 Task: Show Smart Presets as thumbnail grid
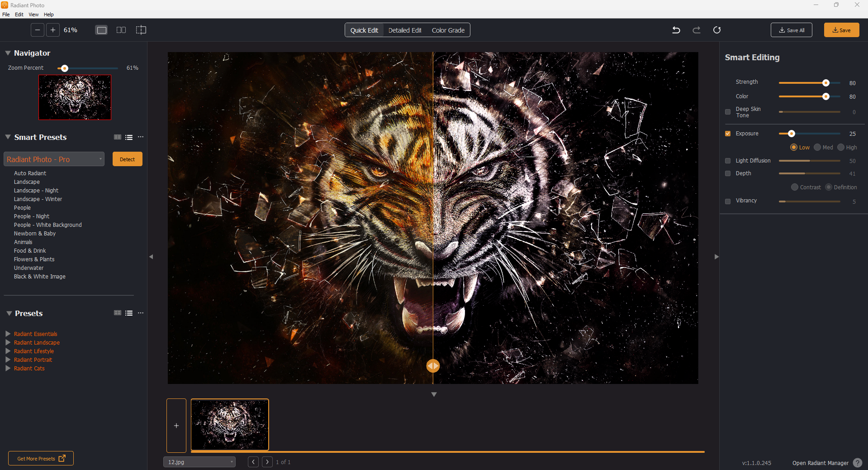pos(118,137)
